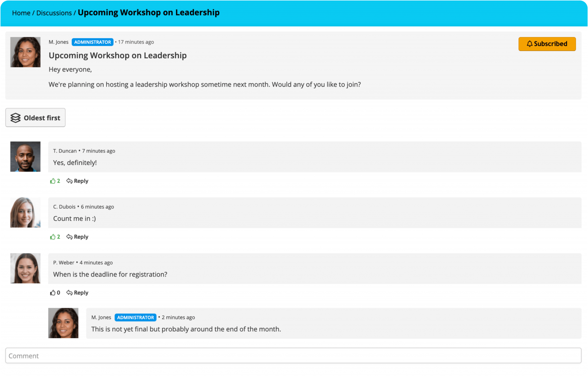
Task: Go to Home via the breadcrumb
Action: pos(21,13)
